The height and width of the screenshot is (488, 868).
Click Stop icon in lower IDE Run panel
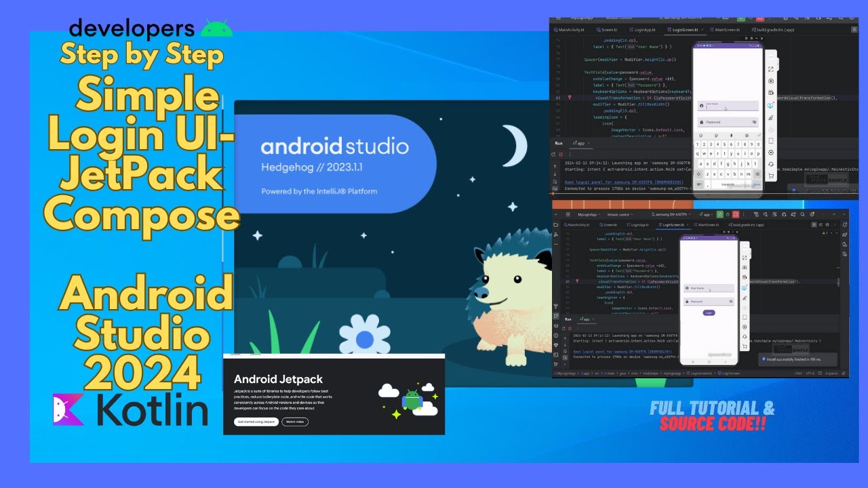[x=570, y=328]
